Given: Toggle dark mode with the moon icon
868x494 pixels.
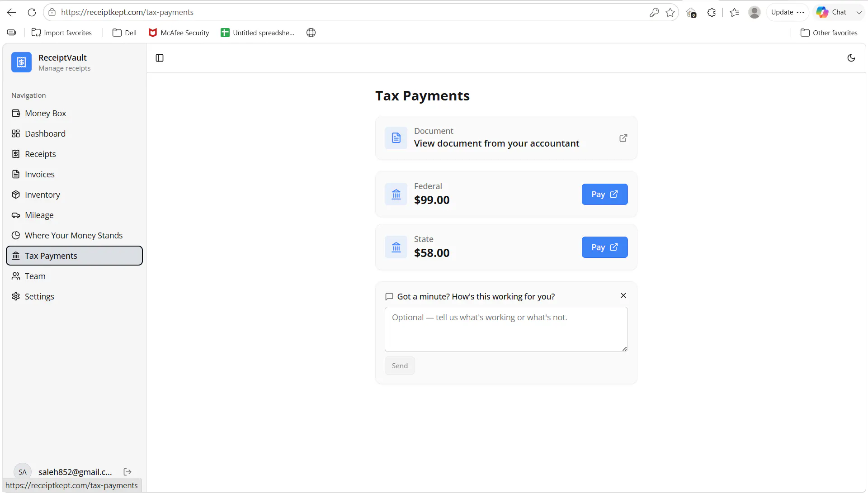Looking at the screenshot, I should pos(851,58).
